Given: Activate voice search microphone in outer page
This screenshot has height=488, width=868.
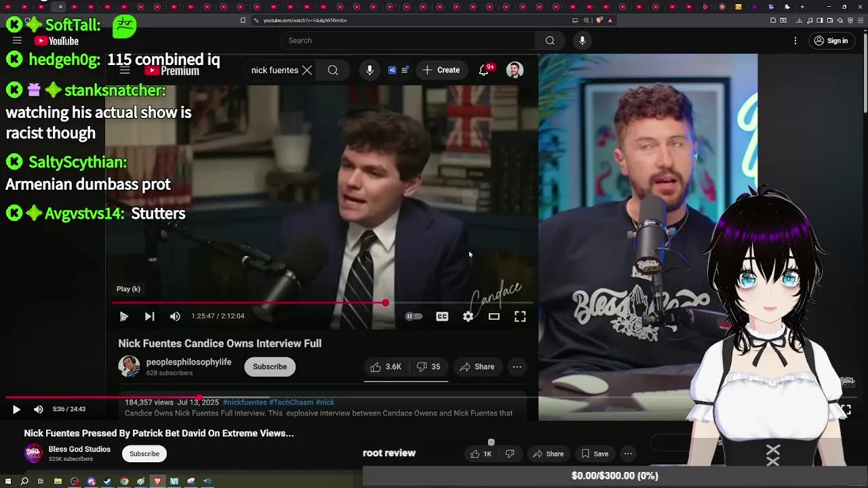Looking at the screenshot, I should click(582, 41).
